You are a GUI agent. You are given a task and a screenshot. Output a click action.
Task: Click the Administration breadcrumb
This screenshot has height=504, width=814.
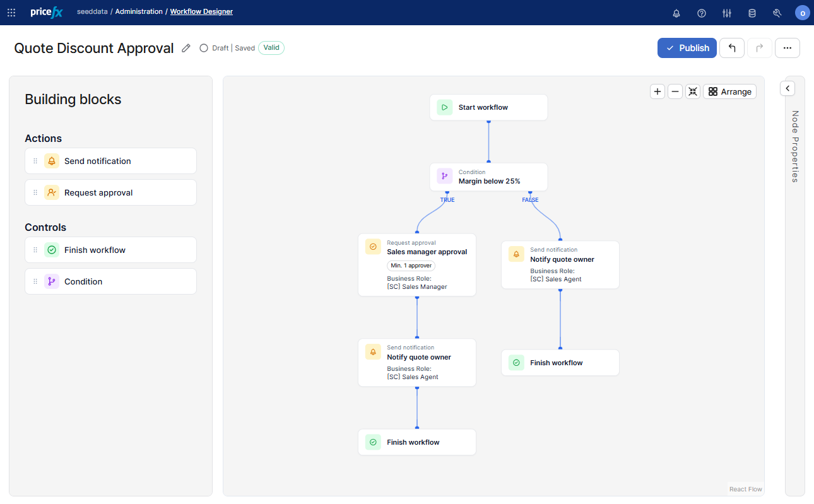tap(139, 12)
